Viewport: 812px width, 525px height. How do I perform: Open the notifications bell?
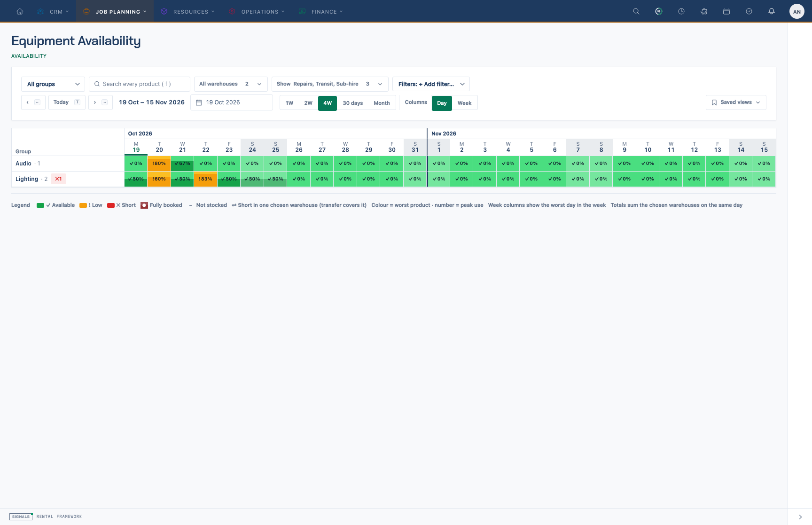tap(772, 11)
